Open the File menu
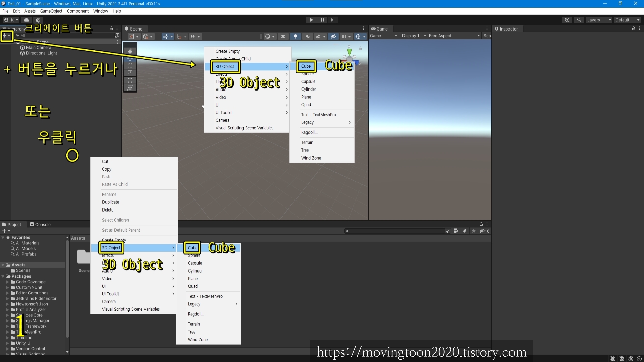Image resolution: width=644 pixels, height=362 pixels. (x=5, y=11)
